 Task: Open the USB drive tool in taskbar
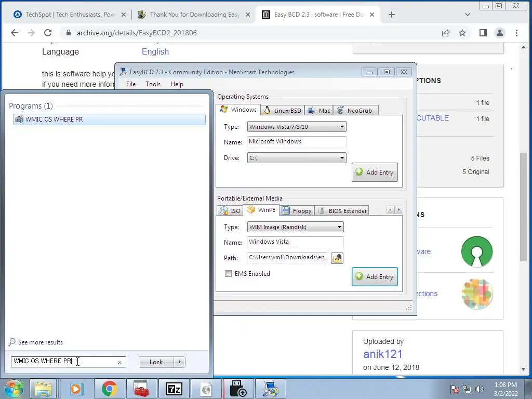point(238,389)
